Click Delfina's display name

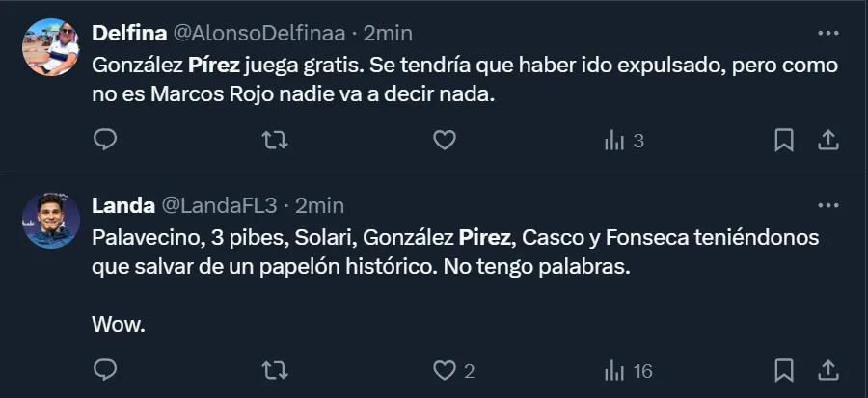pos(128,33)
